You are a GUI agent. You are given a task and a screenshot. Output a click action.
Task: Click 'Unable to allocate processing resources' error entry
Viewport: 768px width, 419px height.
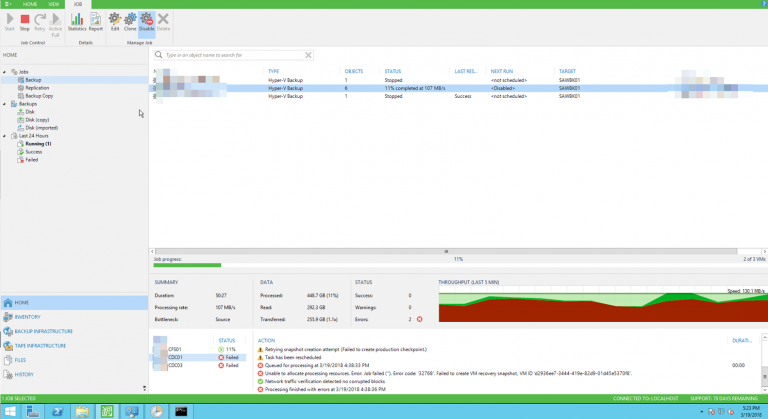click(x=445, y=373)
